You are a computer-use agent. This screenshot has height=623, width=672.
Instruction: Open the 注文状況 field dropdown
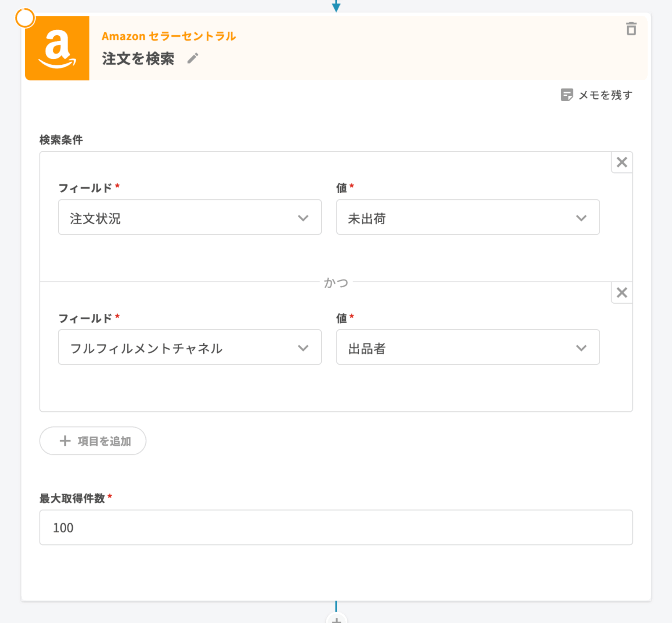pyautogui.click(x=190, y=218)
